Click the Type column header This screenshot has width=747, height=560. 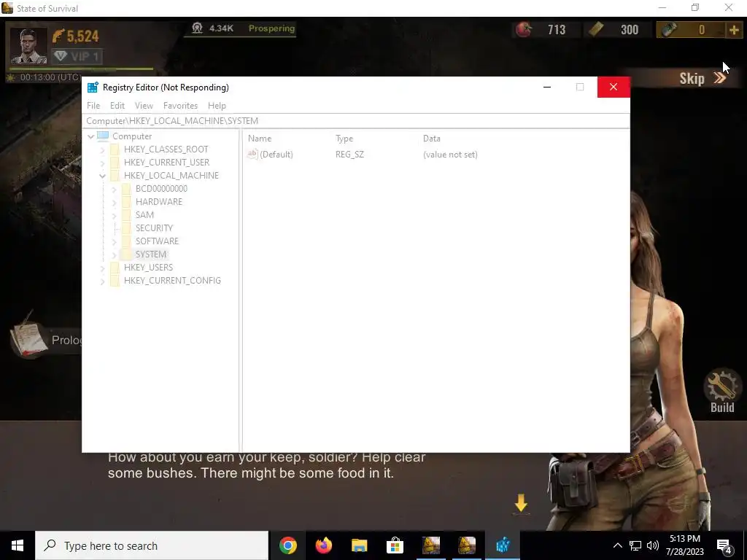(344, 139)
